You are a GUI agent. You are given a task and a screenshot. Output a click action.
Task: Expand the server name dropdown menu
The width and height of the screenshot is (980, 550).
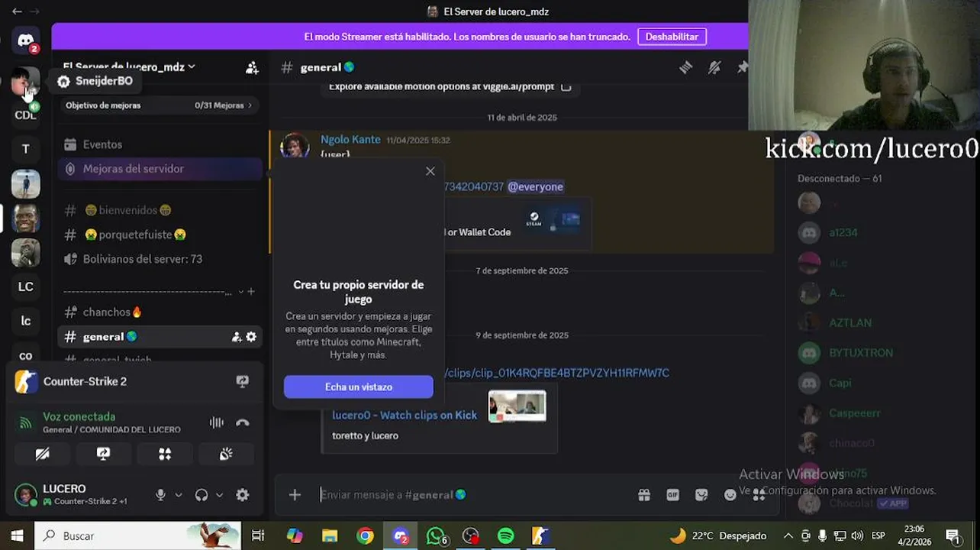(x=192, y=67)
